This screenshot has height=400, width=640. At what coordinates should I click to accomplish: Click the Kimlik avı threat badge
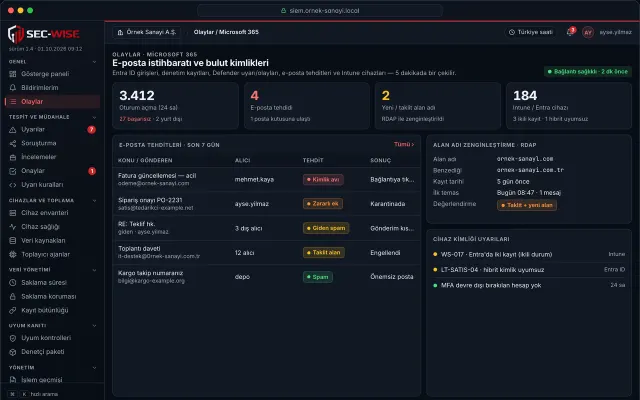(x=323, y=180)
